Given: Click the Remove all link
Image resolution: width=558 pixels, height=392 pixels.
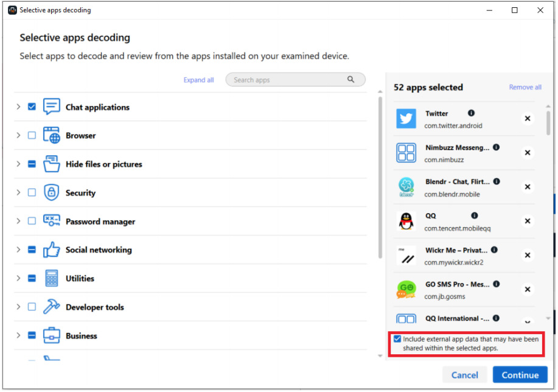Looking at the screenshot, I should pyautogui.click(x=526, y=87).
